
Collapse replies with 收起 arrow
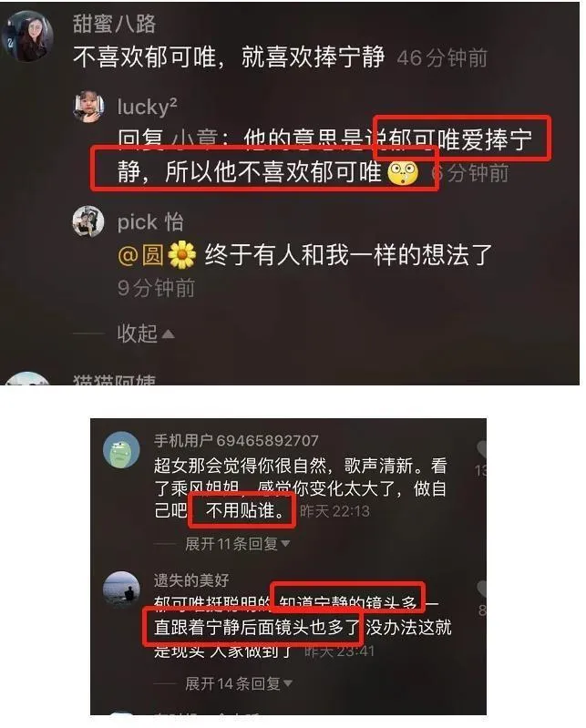(x=146, y=333)
